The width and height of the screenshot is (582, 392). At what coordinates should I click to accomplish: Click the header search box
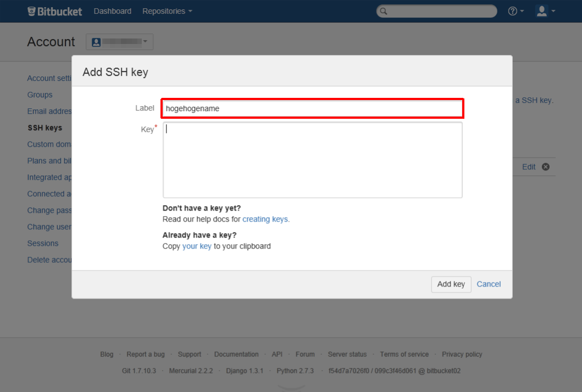tap(440, 12)
